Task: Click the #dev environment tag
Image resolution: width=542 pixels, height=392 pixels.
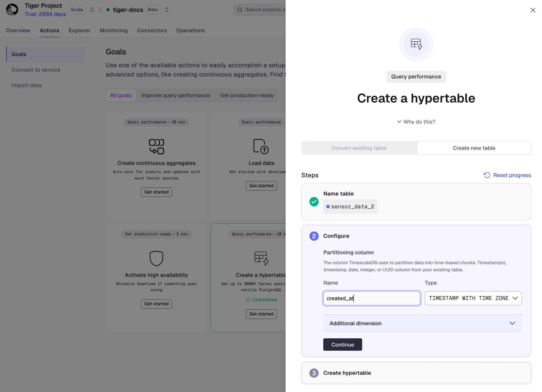Action: [153, 10]
